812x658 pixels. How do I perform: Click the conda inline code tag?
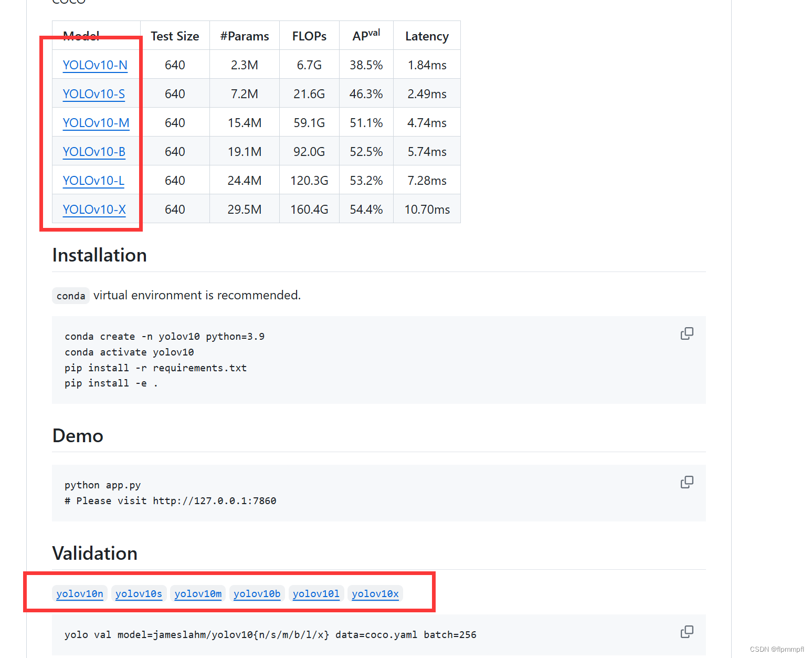71,296
